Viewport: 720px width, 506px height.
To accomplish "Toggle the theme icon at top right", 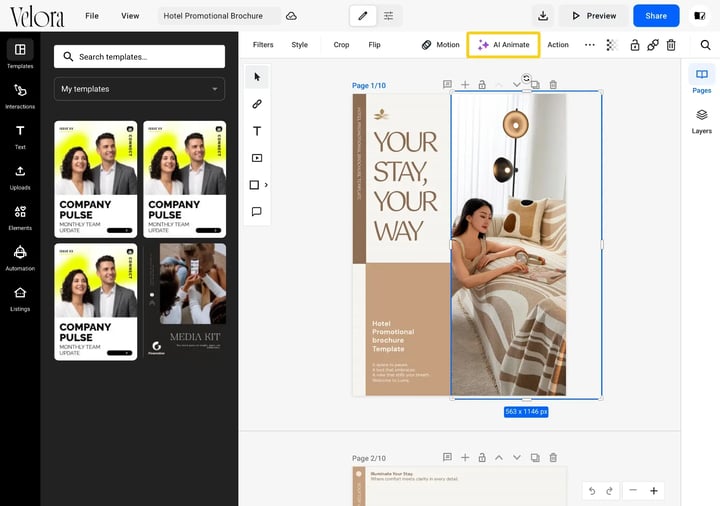I will coord(700,16).
